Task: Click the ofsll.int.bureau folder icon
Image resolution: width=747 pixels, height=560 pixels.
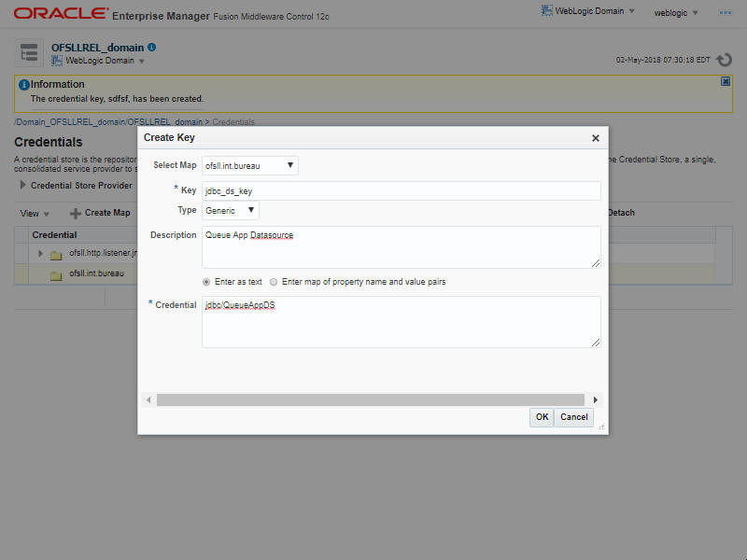Action: (x=56, y=275)
